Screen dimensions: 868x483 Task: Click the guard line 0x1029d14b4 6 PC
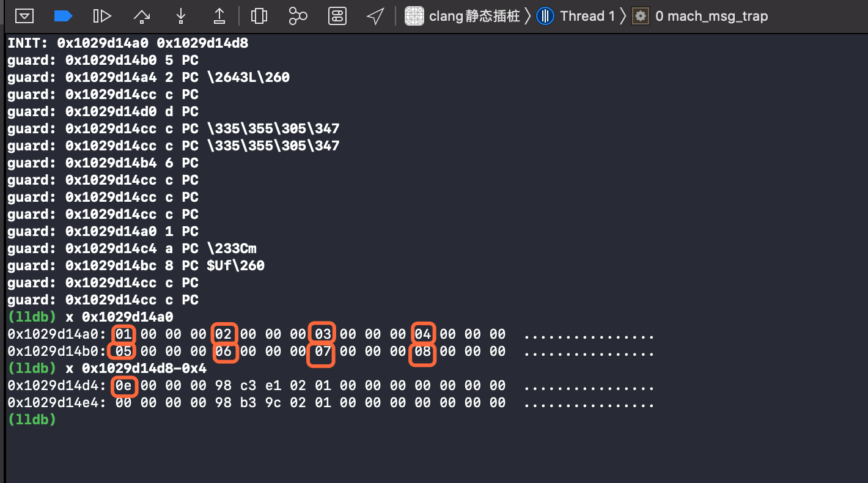pos(103,163)
